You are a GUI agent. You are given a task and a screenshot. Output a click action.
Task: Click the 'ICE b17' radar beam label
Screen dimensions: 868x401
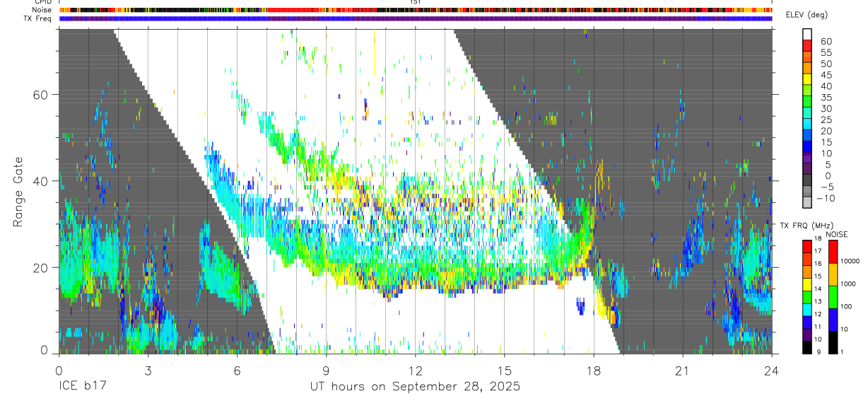[82, 387]
